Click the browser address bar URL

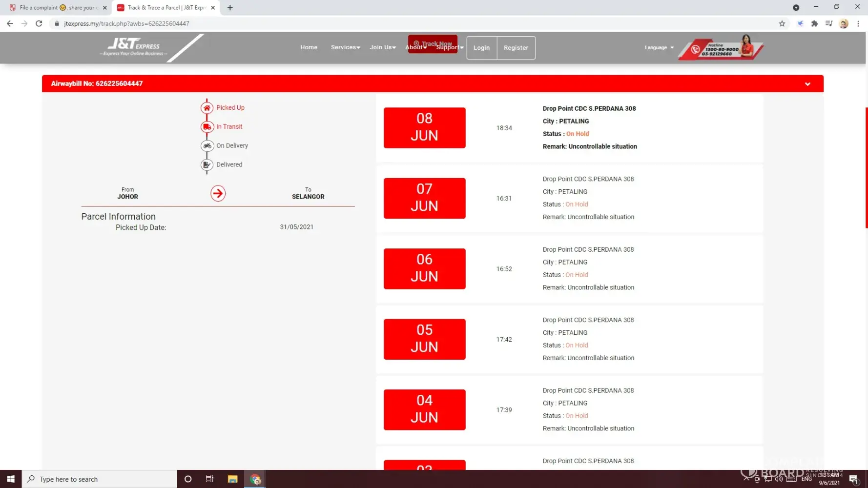coord(126,23)
